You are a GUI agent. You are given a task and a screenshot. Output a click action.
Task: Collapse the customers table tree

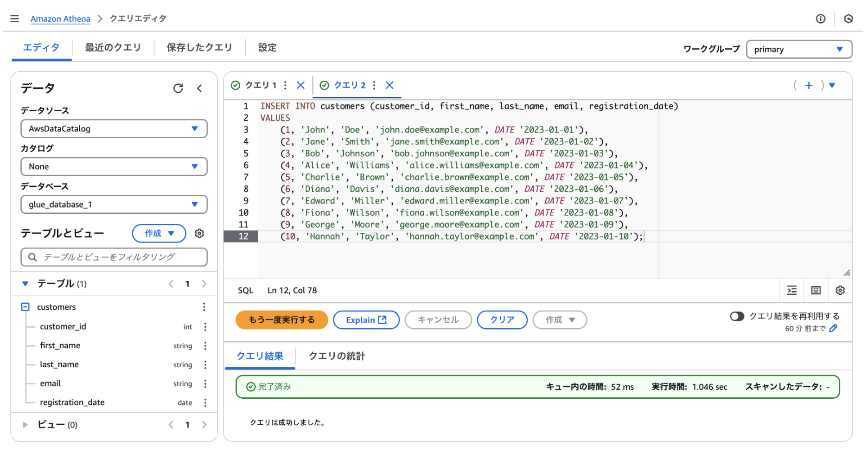tap(26, 307)
